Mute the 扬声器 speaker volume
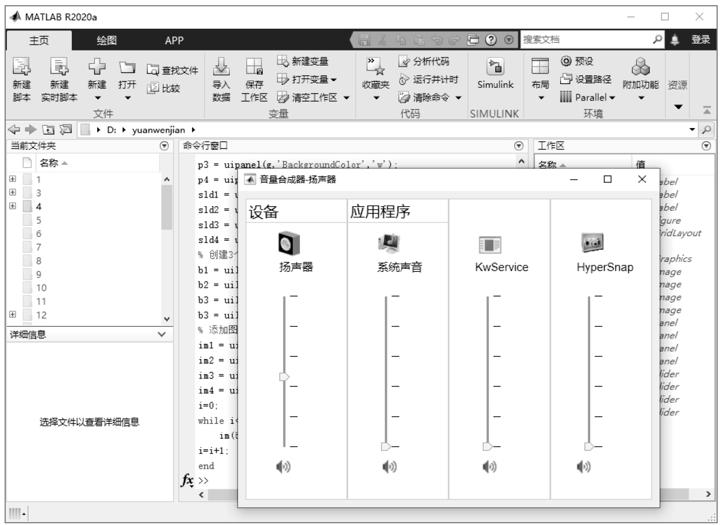Screen dimensions: 720x525 coord(283,467)
